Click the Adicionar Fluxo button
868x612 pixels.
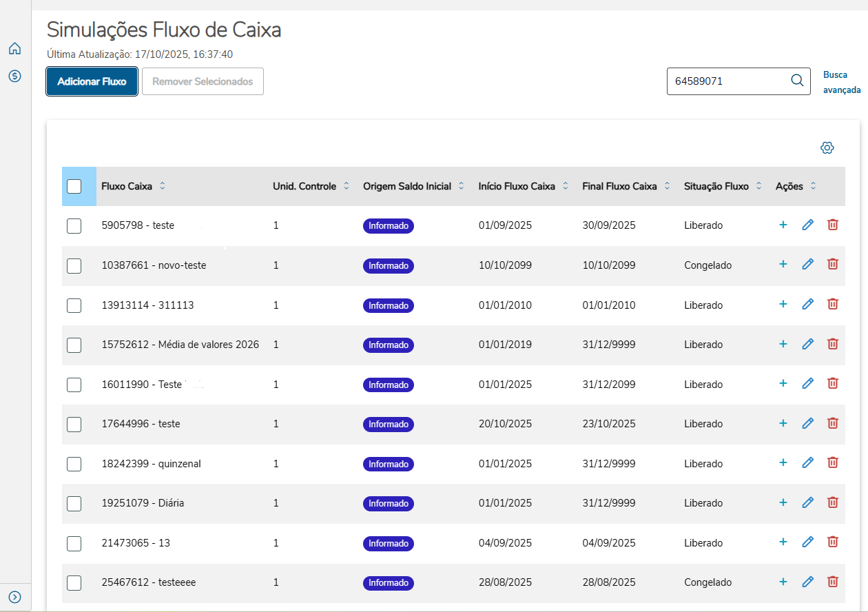point(92,81)
